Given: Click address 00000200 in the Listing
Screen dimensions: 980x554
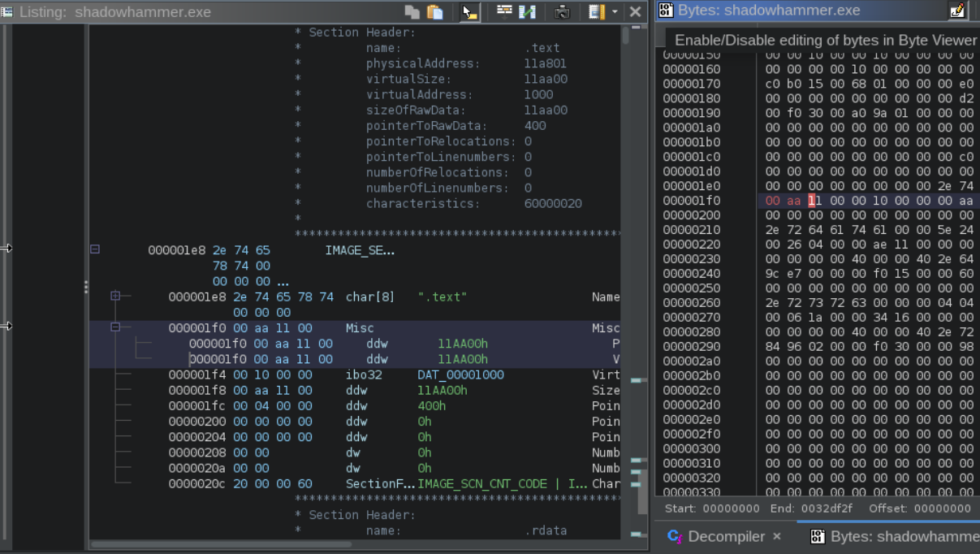Looking at the screenshot, I should [196, 421].
